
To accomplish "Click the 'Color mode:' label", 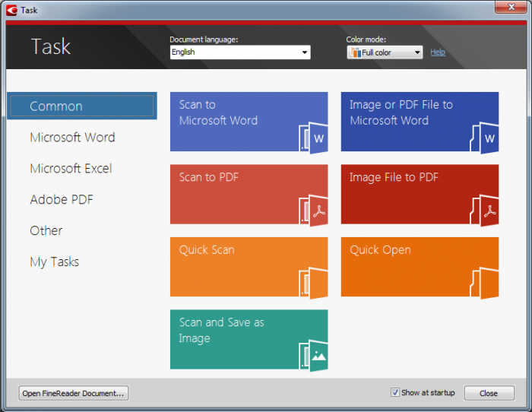I will click(366, 40).
